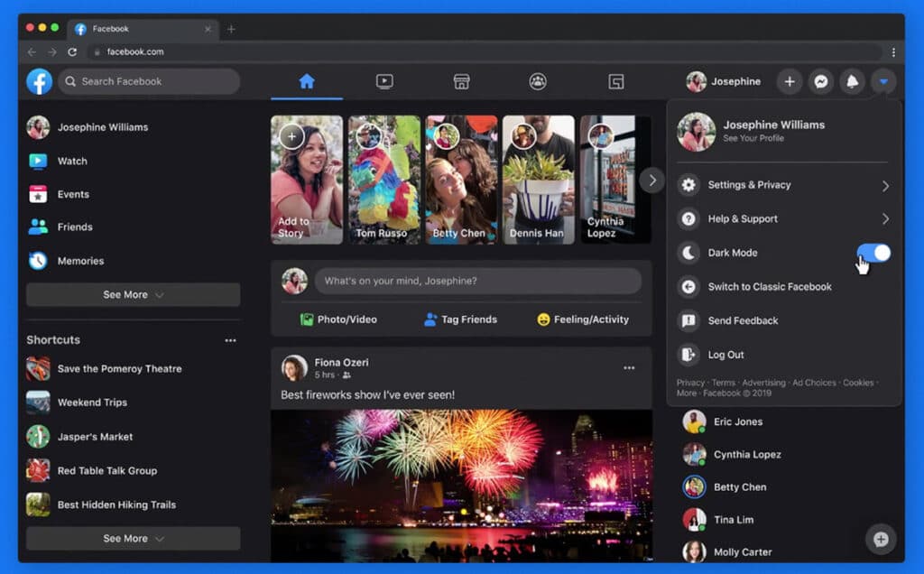The width and height of the screenshot is (924, 574).
Task: Open the Messenger icon in top bar
Action: coord(820,82)
